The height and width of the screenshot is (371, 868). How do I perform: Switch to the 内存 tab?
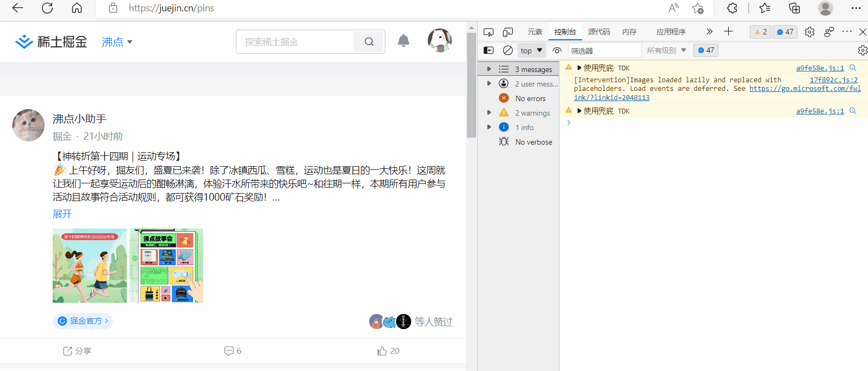point(629,32)
